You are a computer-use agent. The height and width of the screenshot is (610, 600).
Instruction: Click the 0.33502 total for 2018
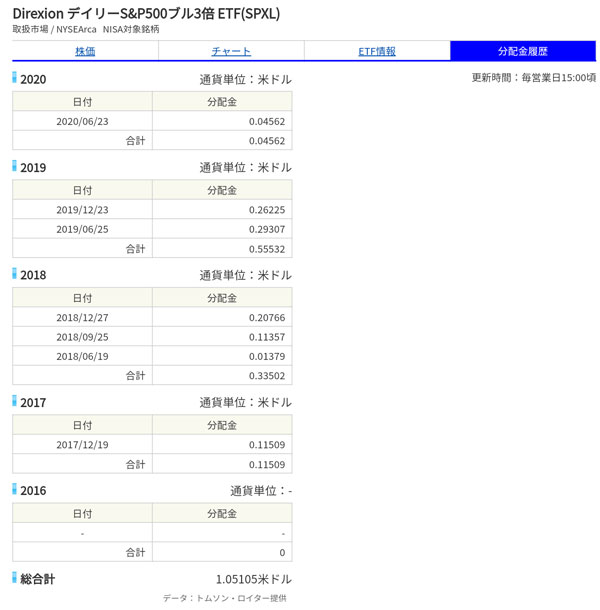(x=266, y=376)
